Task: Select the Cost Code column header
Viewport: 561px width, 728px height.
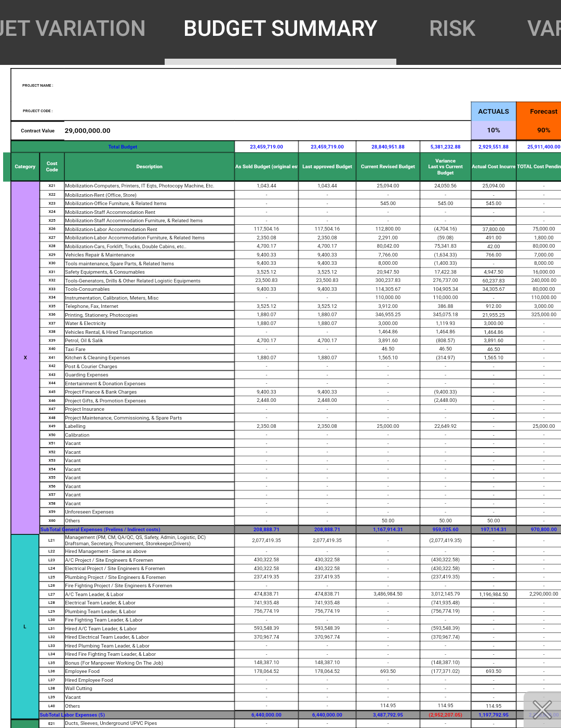Action: [52, 167]
